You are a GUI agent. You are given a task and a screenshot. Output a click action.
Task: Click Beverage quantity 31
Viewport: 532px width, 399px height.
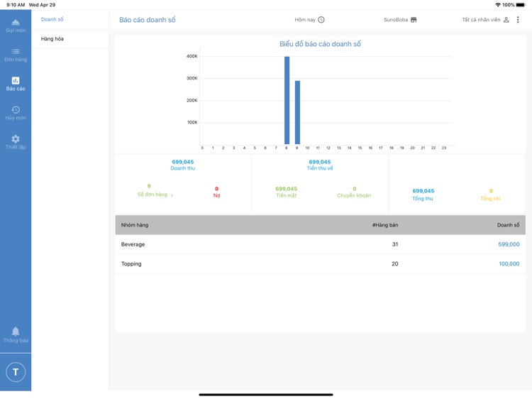point(395,244)
